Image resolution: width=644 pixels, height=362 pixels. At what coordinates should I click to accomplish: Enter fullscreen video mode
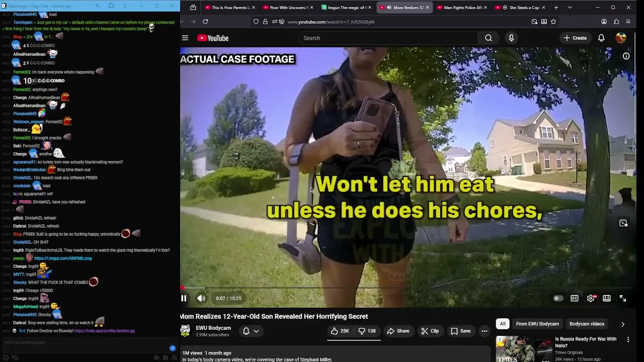tap(623, 298)
